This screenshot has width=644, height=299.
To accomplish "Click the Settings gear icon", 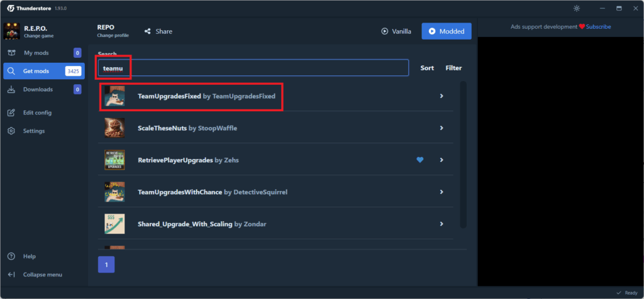I will click(x=11, y=131).
